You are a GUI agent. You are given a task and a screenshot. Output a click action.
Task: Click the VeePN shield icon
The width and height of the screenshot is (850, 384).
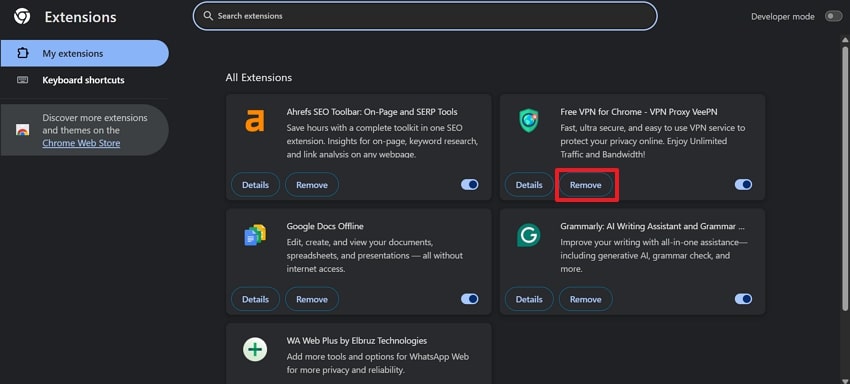(529, 120)
